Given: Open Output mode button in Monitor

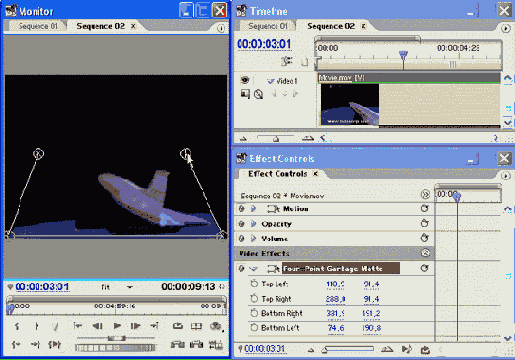Looking at the screenshot, I should [216, 326].
